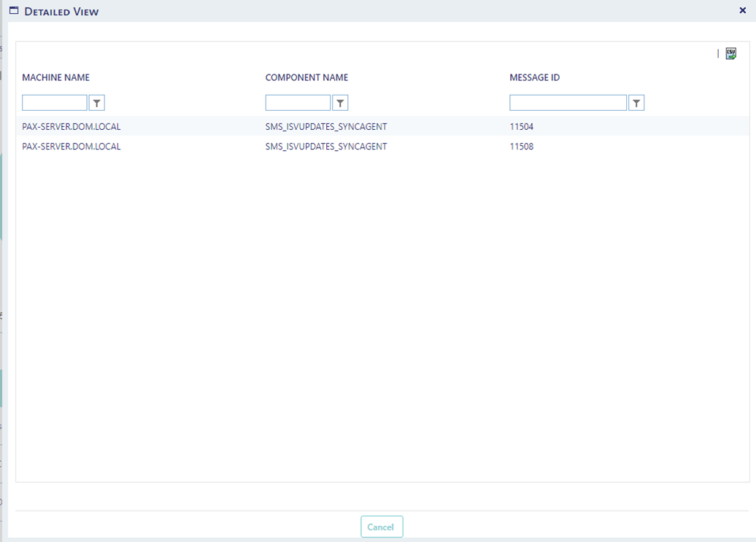
Task: Sort by the Machine Name column header
Action: click(55, 77)
